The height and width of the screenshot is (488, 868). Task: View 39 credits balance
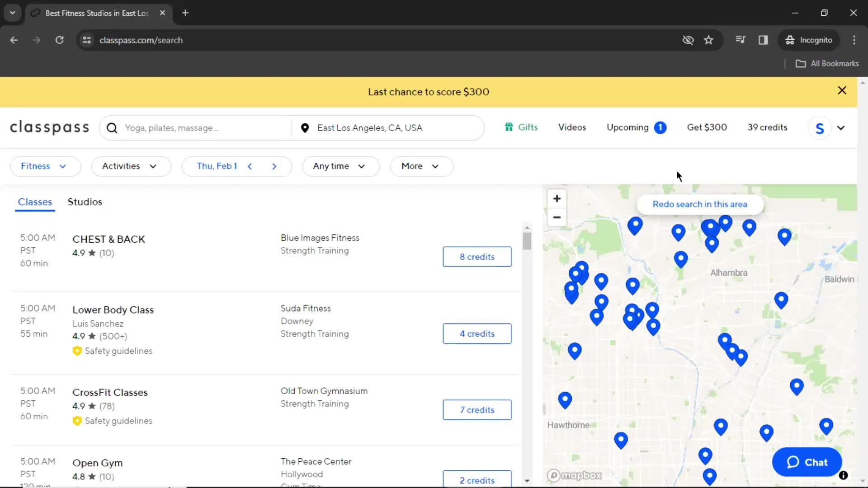(767, 127)
